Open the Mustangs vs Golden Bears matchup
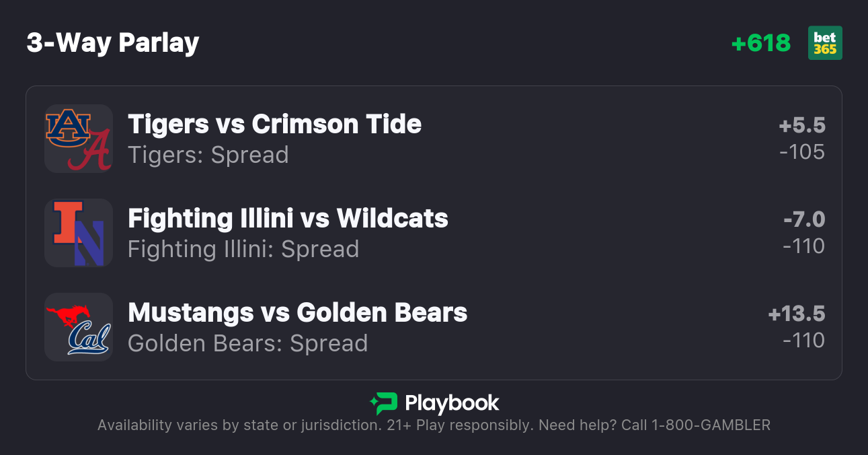This screenshot has height=455, width=868. pyautogui.click(x=297, y=313)
